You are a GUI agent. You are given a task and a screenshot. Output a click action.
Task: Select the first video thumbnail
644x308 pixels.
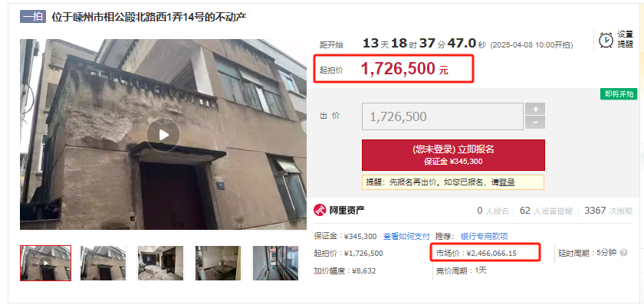[45, 264]
